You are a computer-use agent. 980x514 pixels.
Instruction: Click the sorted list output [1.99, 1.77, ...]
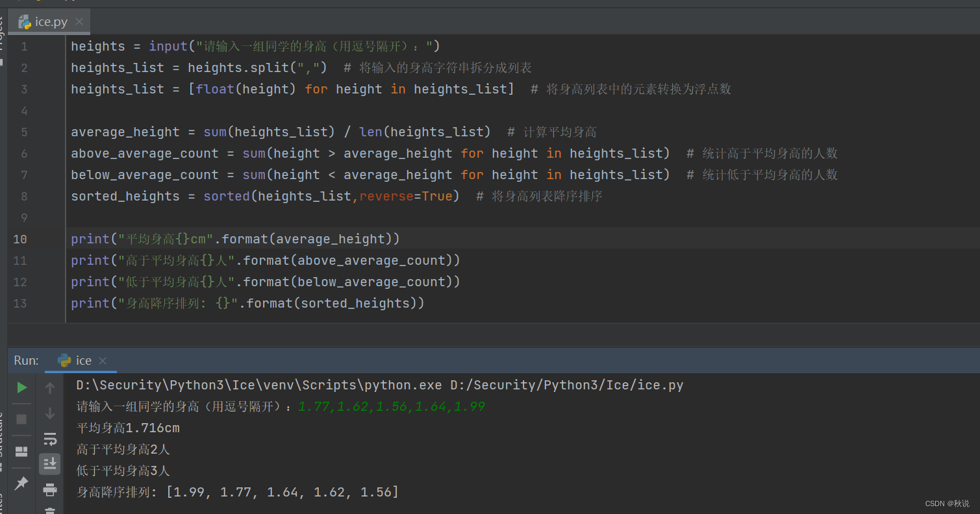coord(283,492)
